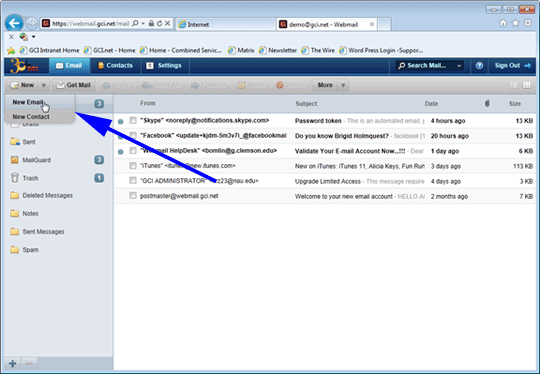Open the browser Favorites star icon
The width and height of the screenshot is (540, 374).
pyautogui.click(x=516, y=23)
